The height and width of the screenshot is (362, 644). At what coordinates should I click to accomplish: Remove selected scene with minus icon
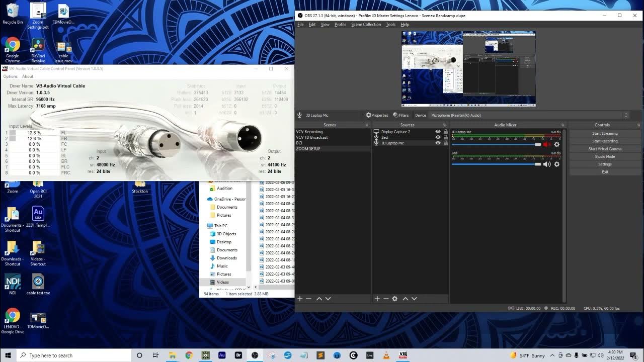click(x=308, y=299)
